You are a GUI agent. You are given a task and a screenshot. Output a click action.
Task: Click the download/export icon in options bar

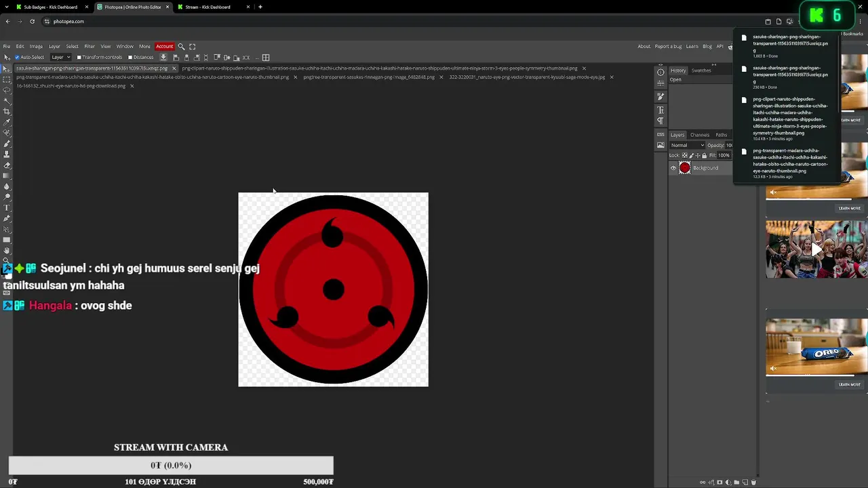(163, 57)
